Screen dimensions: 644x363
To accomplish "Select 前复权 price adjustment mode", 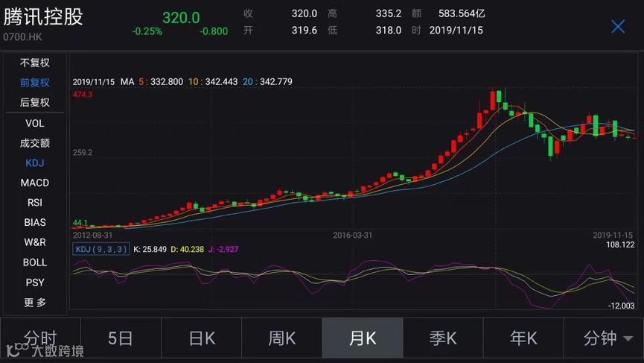I will point(35,83).
